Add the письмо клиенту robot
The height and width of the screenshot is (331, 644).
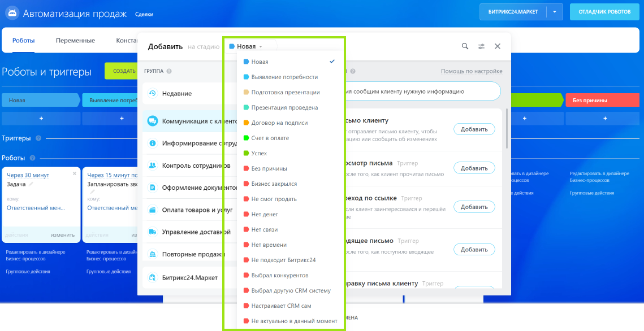(474, 129)
